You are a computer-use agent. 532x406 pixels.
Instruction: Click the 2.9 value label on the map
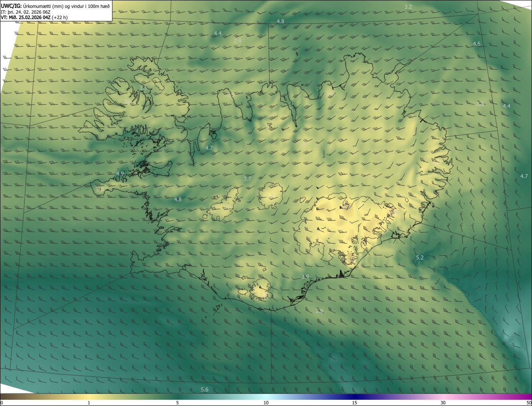[x=319, y=311]
